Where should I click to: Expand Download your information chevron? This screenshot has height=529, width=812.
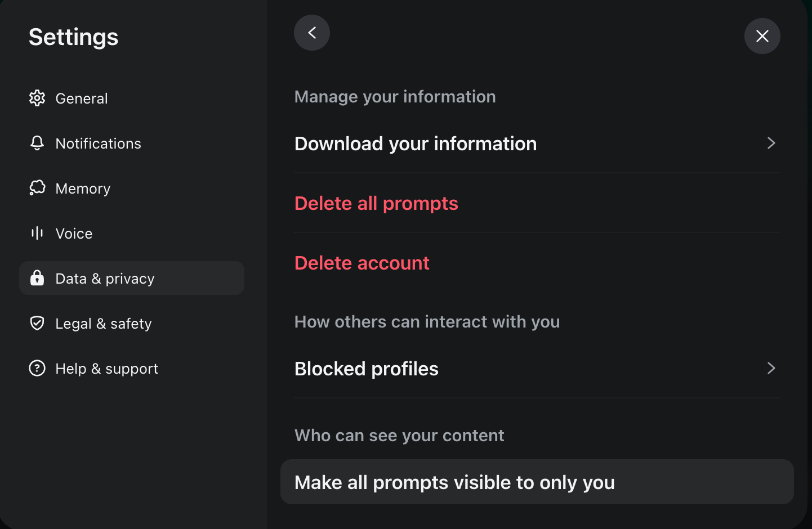click(x=771, y=144)
